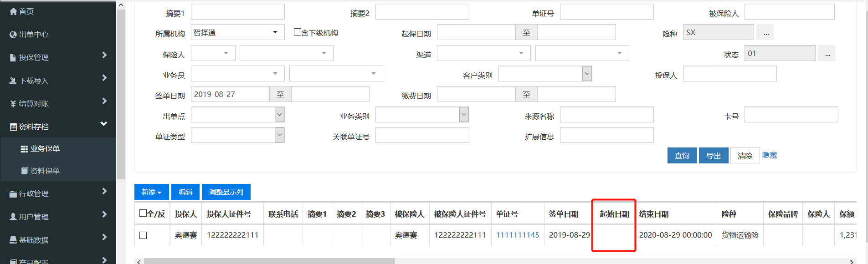Click the 卡号 input field
Screen dimensions: 868x264
[x=791, y=115]
